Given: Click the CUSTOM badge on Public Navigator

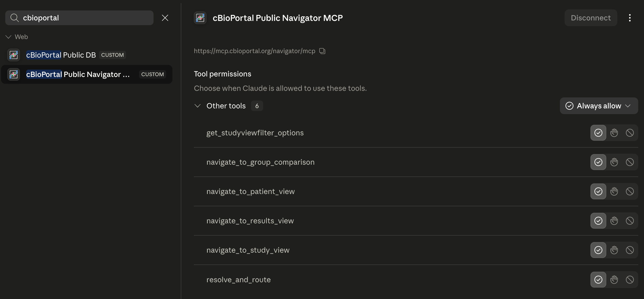Looking at the screenshot, I should click(x=152, y=74).
